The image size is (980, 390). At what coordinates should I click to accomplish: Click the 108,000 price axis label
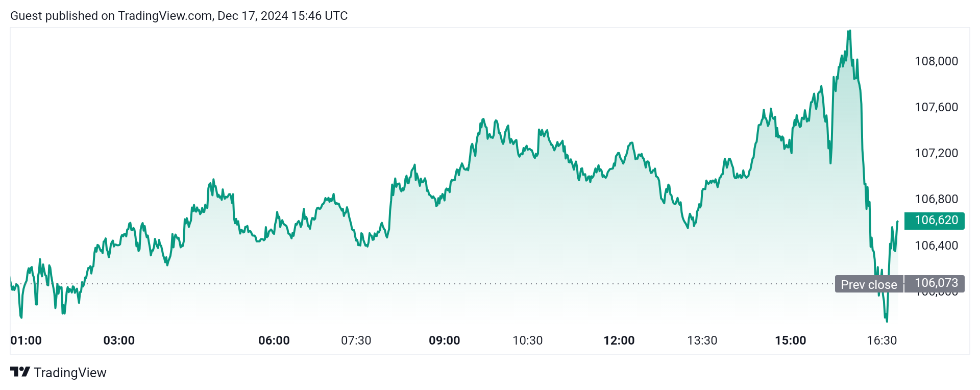tap(936, 61)
